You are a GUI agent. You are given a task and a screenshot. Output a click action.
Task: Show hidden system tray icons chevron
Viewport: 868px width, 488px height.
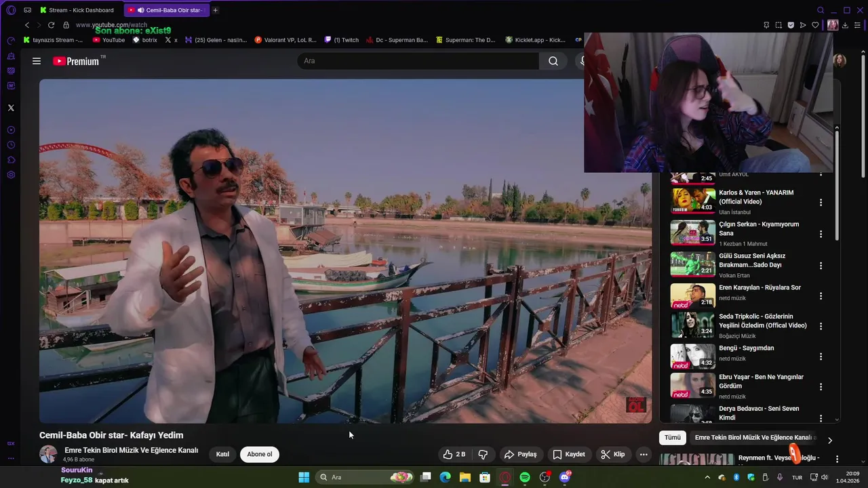[x=707, y=477]
